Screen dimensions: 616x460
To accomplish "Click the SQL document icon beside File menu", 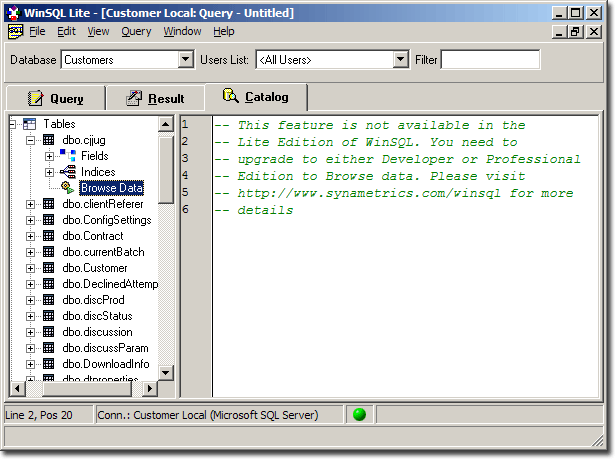I will [x=15, y=31].
